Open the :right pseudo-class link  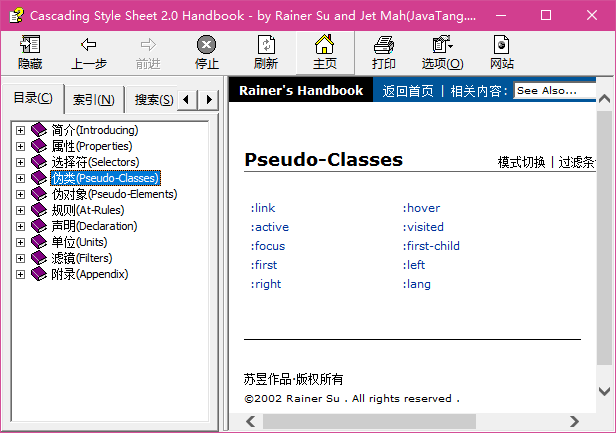click(266, 284)
